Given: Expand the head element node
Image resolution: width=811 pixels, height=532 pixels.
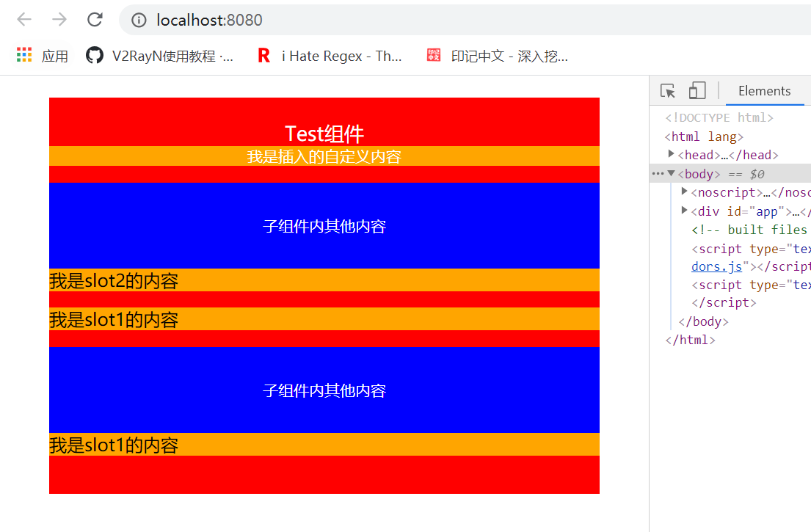Looking at the screenshot, I should pyautogui.click(x=671, y=154).
